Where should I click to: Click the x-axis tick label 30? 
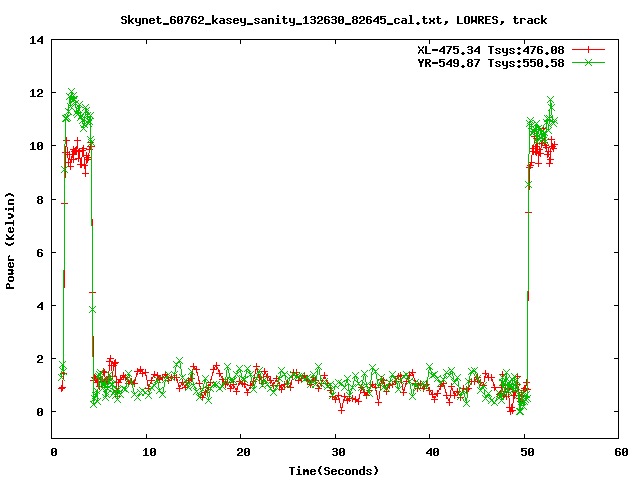pyautogui.click(x=338, y=452)
